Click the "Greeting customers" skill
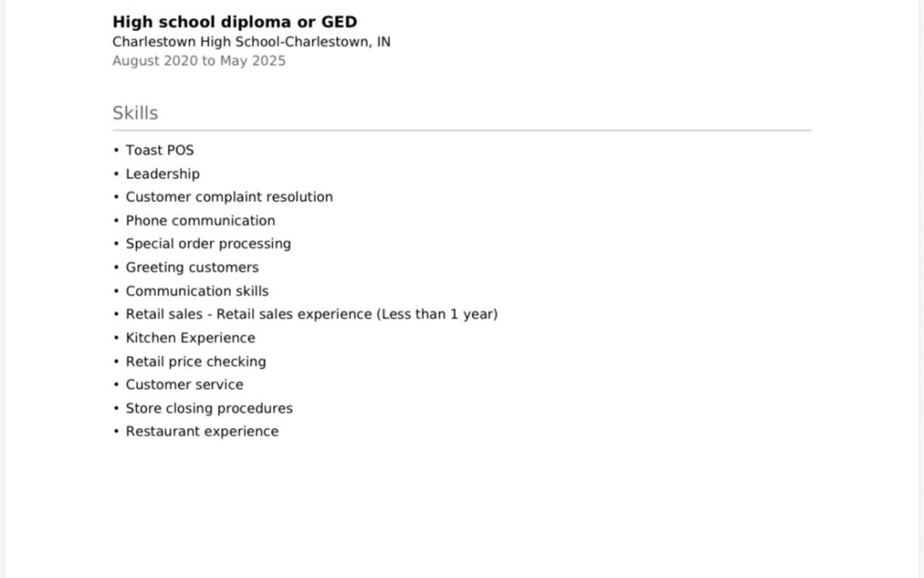 (192, 267)
